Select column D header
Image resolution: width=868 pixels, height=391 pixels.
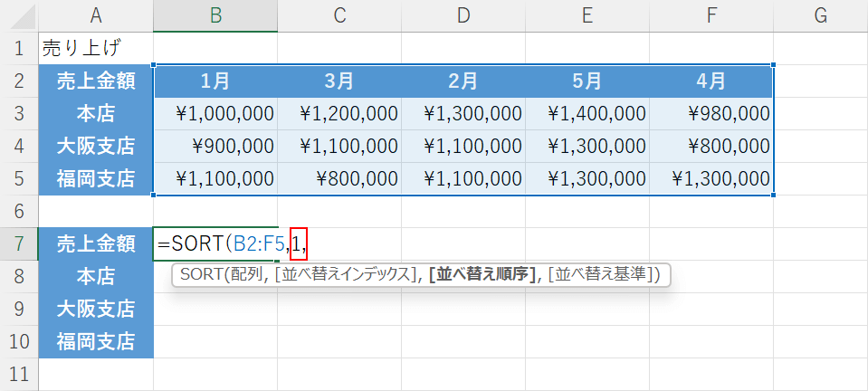[463, 16]
